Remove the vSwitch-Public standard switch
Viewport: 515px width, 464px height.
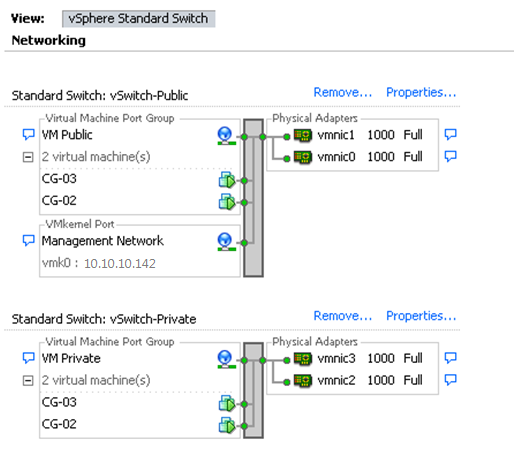click(343, 92)
